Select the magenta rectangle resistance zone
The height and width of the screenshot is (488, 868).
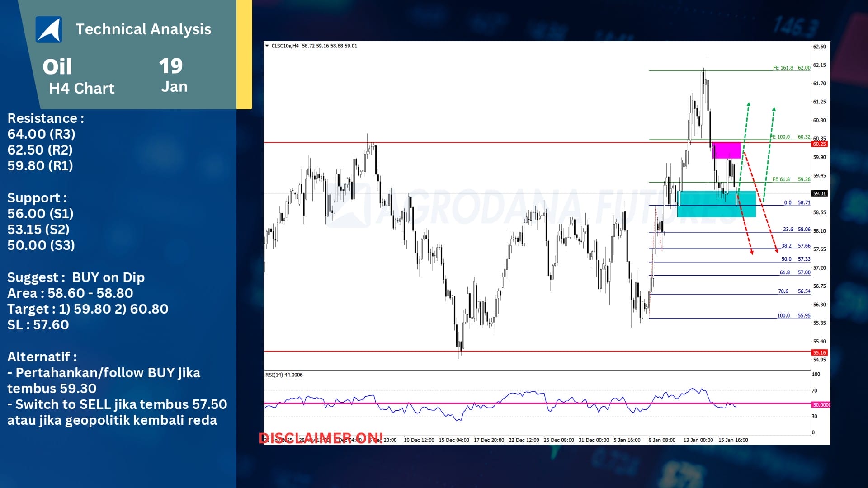(x=726, y=150)
